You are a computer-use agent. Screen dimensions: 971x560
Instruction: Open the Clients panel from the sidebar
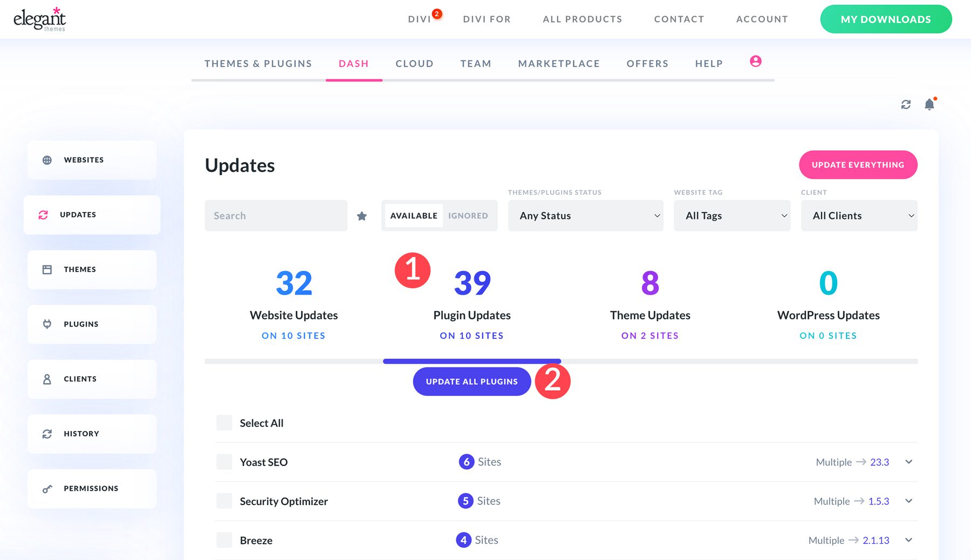[x=47, y=379]
